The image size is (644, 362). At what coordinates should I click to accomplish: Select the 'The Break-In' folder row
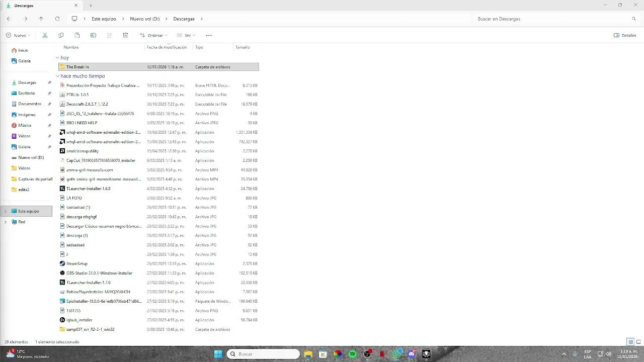(158, 67)
